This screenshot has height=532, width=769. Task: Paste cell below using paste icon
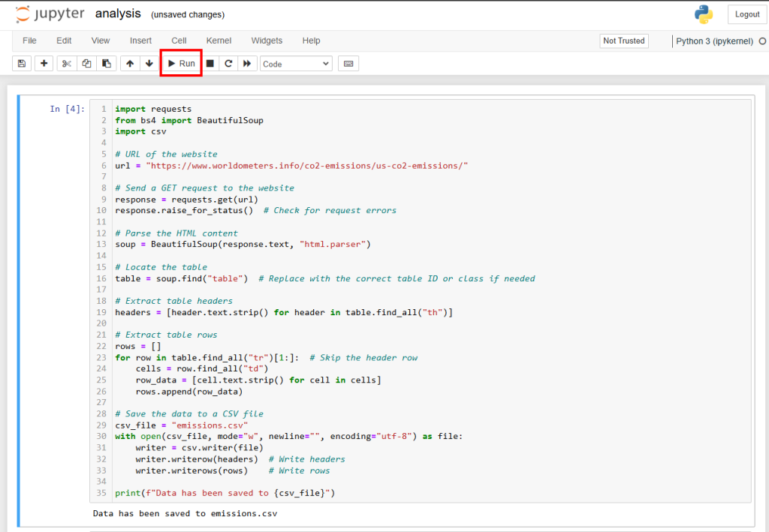coord(105,63)
